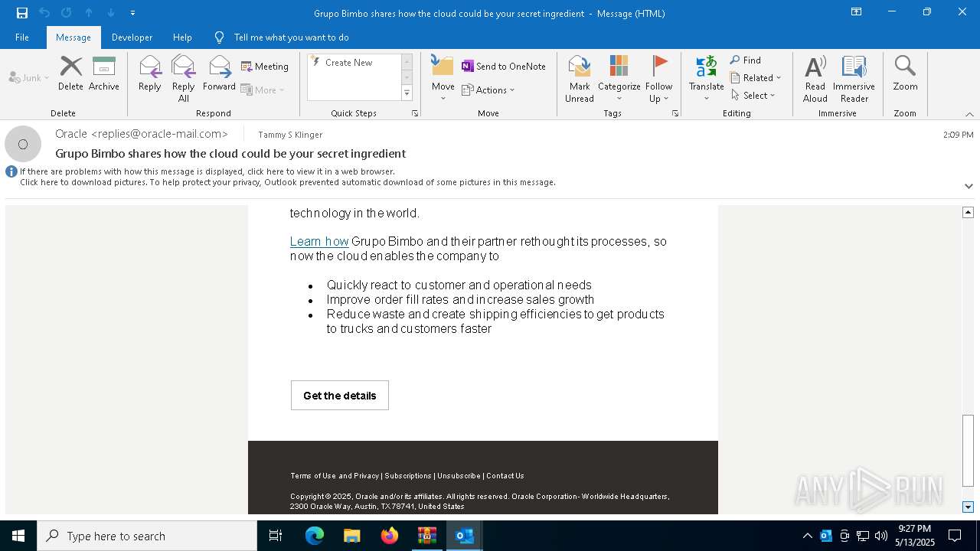Open the notification center icon
Viewport: 980px width, 551px height.
(955, 536)
